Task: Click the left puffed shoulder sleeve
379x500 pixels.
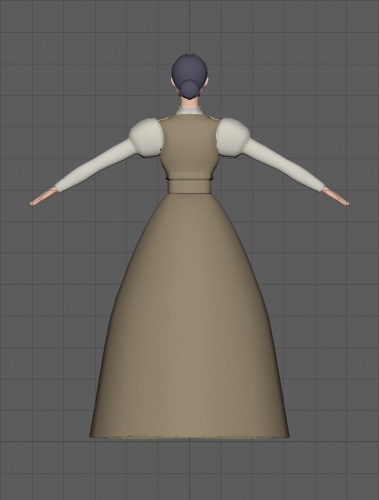Action: (x=147, y=137)
